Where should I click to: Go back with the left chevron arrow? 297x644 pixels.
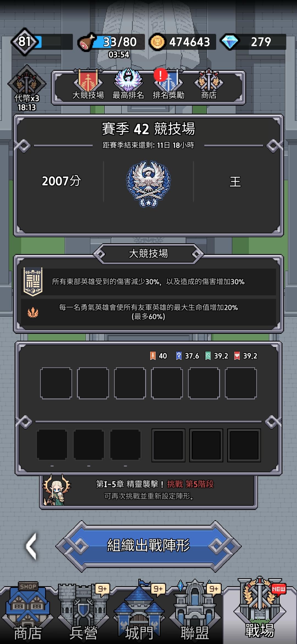click(x=31, y=546)
